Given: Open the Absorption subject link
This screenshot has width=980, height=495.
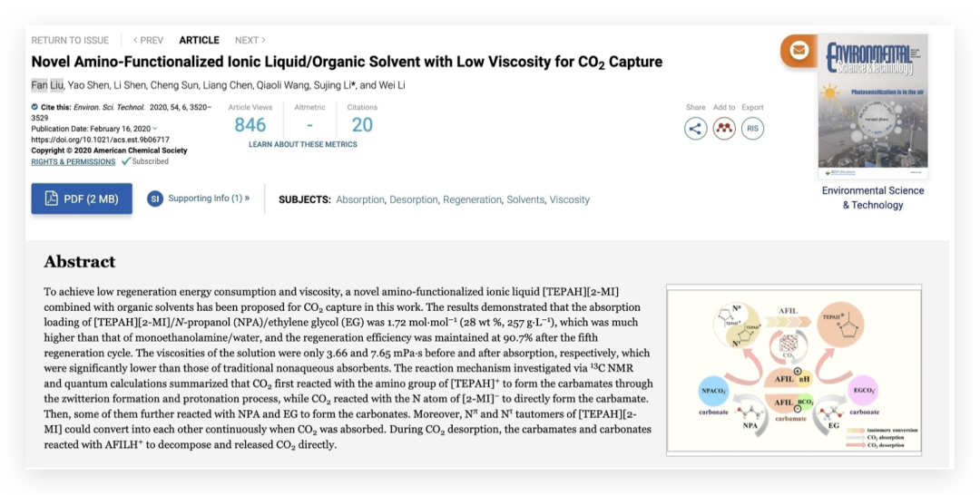Looking at the screenshot, I should point(360,199).
